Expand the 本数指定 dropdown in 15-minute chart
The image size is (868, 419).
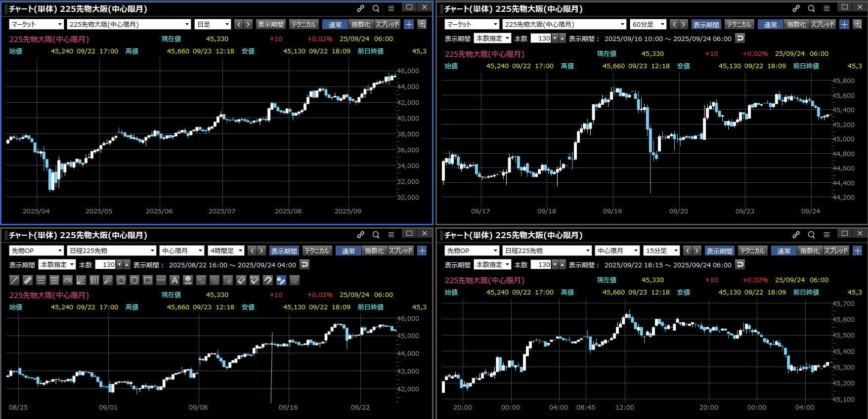tap(492, 264)
